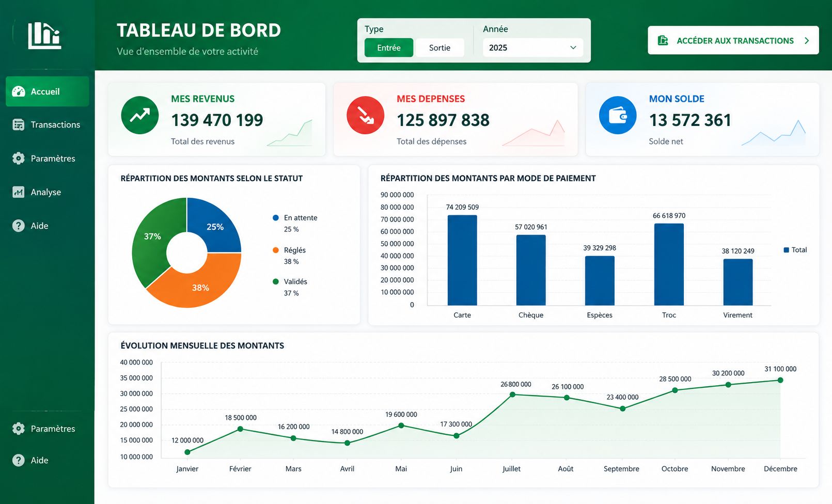Image resolution: width=832 pixels, height=504 pixels.
Task: Select the Entrée type toggle
Action: pyautogui.click(x=389, y=48)
